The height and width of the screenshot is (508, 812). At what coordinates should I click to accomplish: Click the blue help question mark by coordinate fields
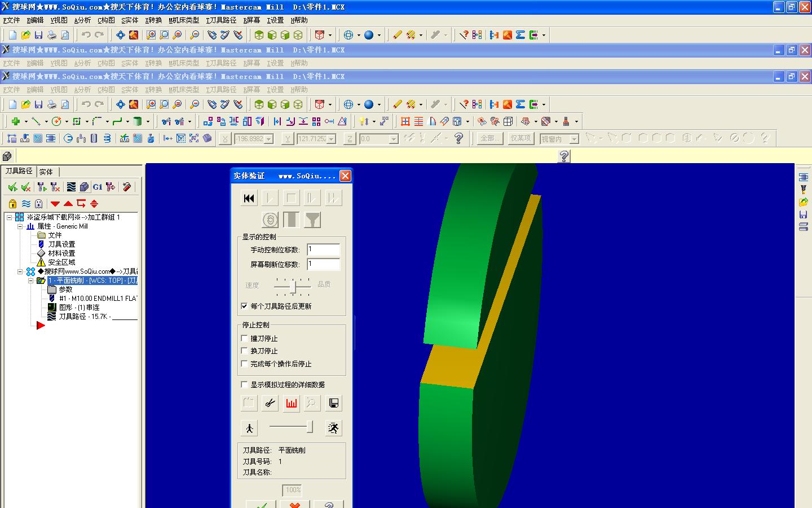[x=458, y=138]
